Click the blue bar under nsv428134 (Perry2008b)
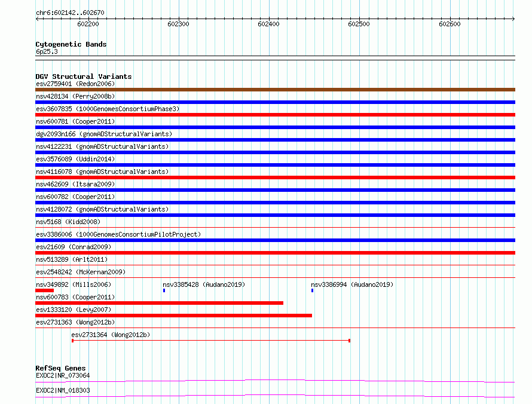Screen dimensions: 532x404 pyautogui.click(x=275, y=102)
